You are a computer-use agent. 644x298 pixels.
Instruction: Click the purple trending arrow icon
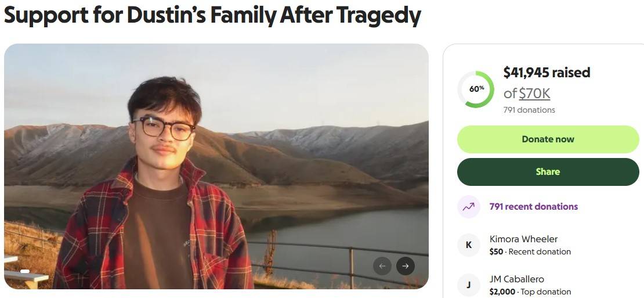pos(469,207)
